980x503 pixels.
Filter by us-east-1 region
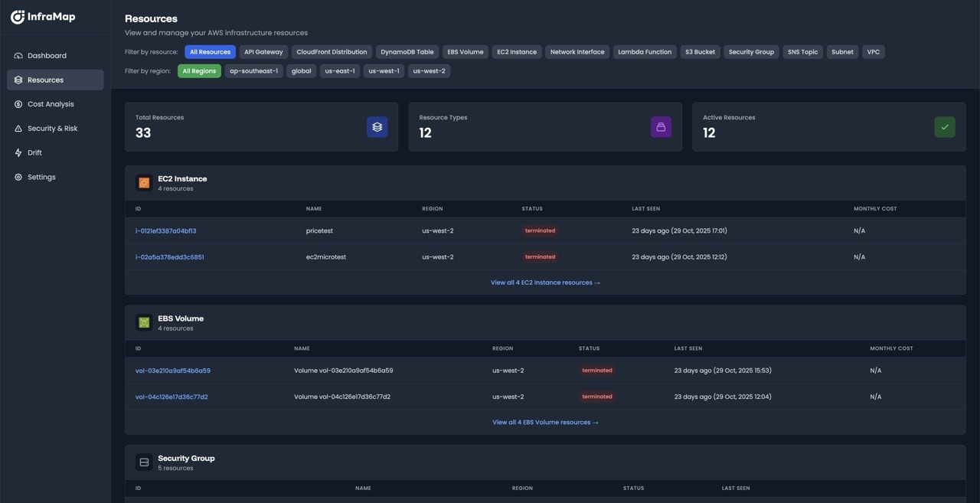click(340, 71)
